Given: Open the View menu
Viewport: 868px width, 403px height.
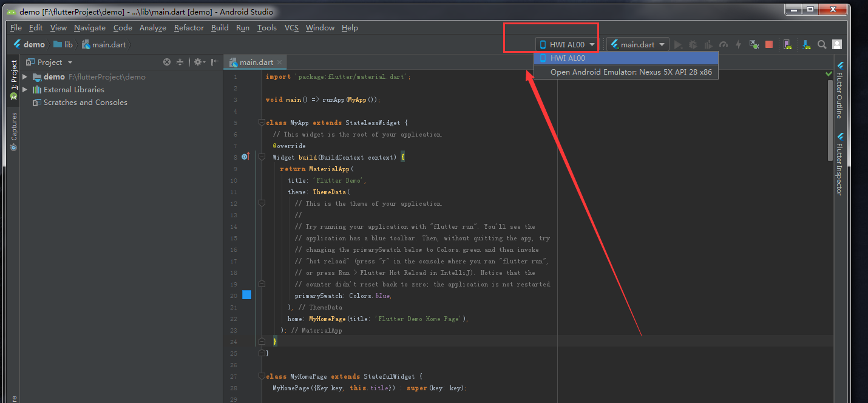Looking at the screenshot, I should pyautogui.click(x=58, y=27).
